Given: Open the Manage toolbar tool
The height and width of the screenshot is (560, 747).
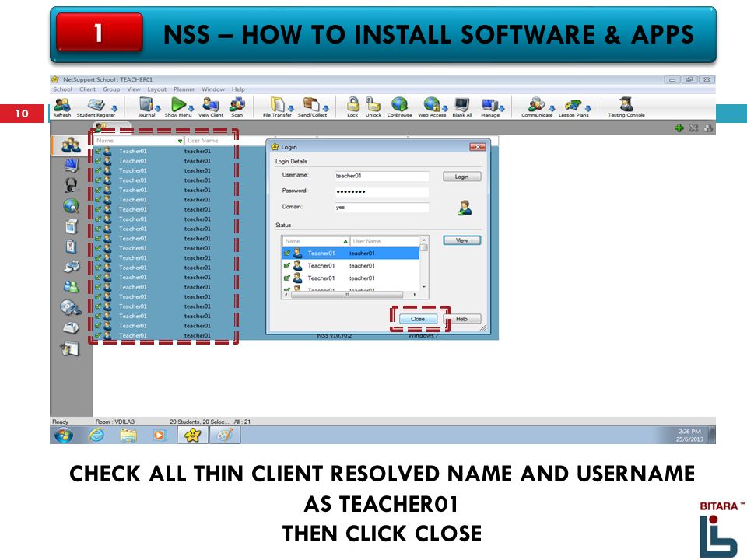Looking at the screenshot, I should tap(489, 107).
